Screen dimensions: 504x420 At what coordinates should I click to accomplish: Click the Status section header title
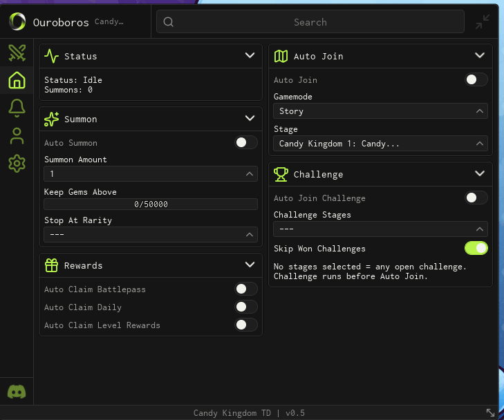tap(81, 57)
